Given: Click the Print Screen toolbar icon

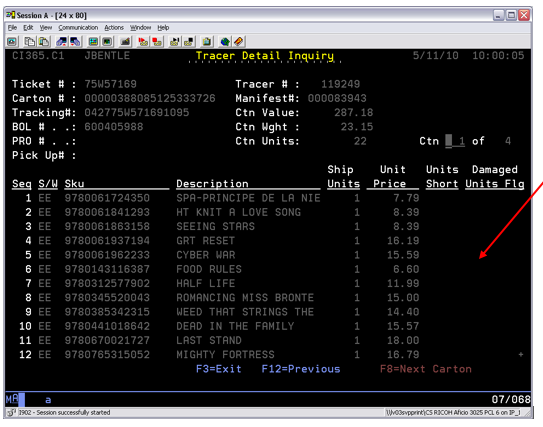Looking at the screenshot, I should [x=12, y=42].
